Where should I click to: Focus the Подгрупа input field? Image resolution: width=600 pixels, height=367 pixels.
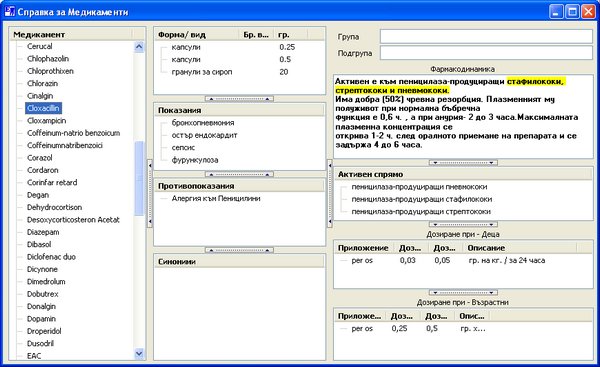[x=486, y=53]
